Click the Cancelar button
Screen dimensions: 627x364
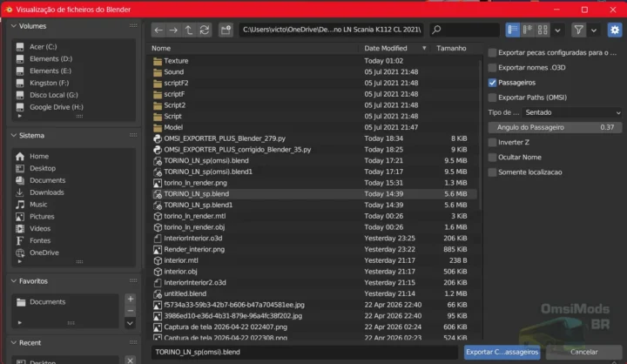tap(583, 352)
